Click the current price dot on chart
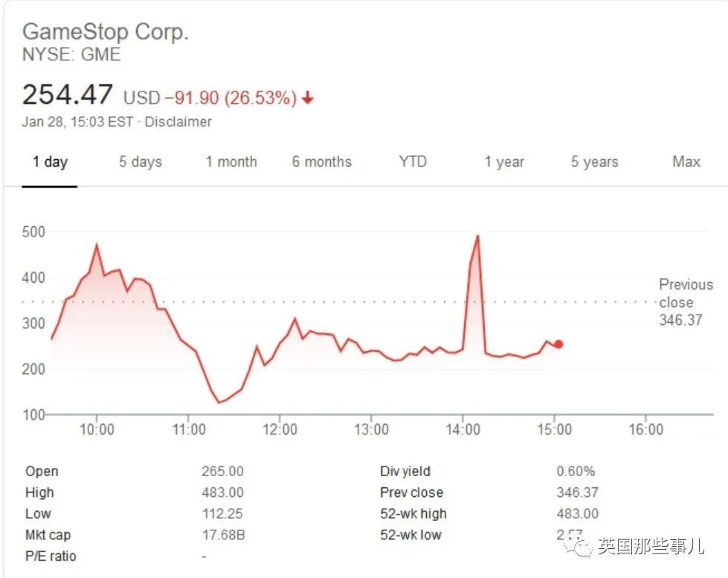Viewport: 728px width, 578px height. [x=558, y=344]
